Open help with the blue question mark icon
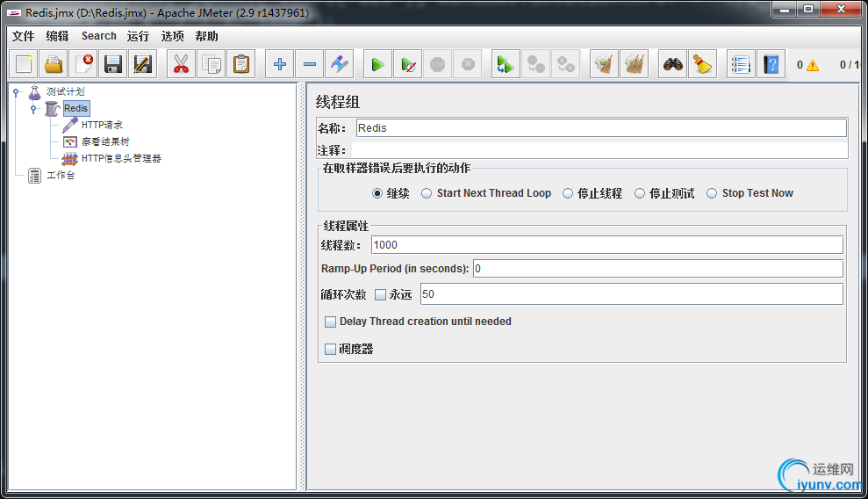 (x=771, y=64)
